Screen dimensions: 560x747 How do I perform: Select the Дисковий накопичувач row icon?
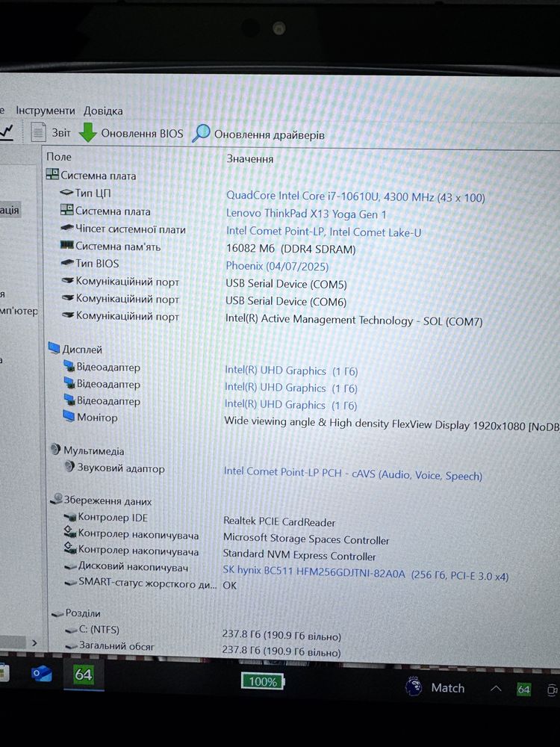[71, 567]
